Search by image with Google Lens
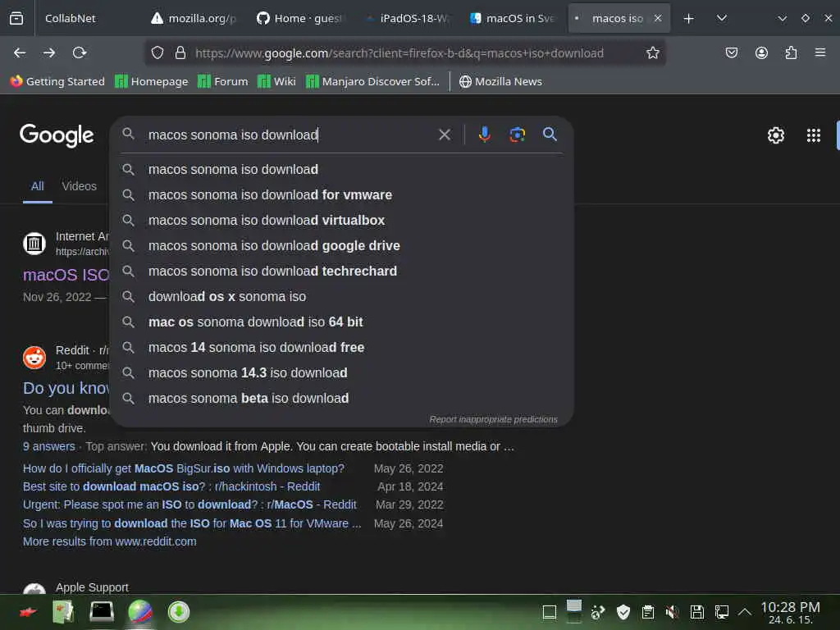The height and width of the screenshot is (630, 840). (x=517, y=134)
